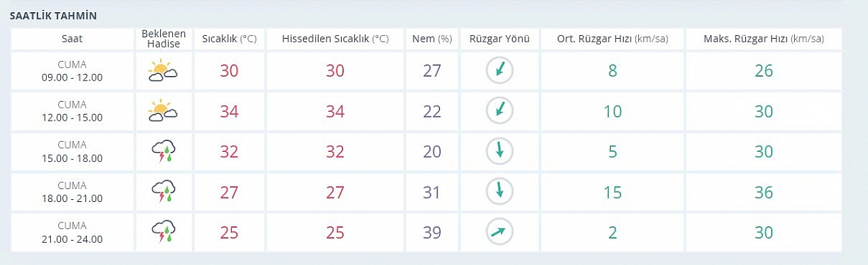Screen dimensions: 868x265
Task: Click the Nem (%) column header
Action: [x=432, y=39]
